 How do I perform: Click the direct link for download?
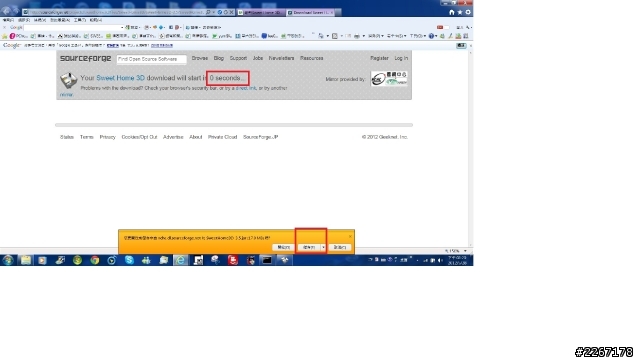point(246,88)
